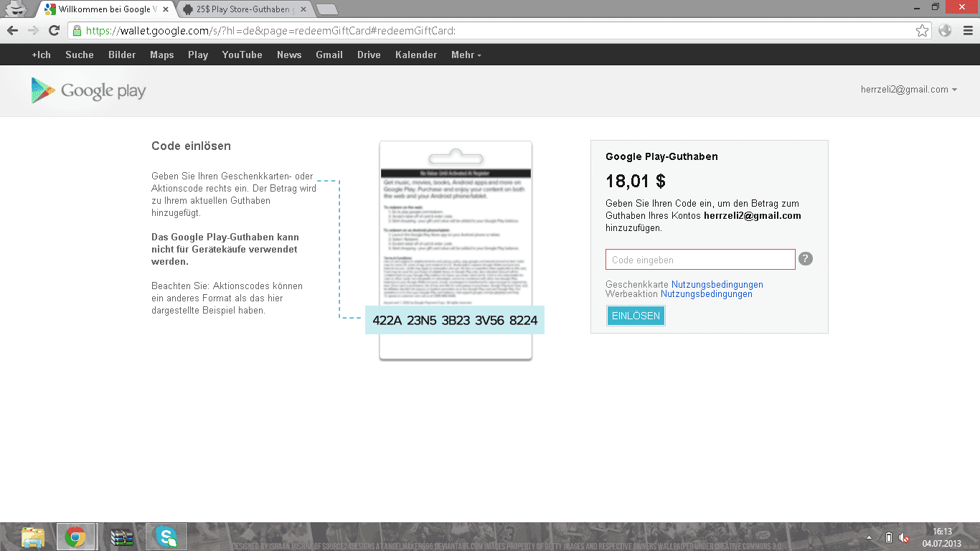
Task: Open Maps in the Google bar
Action: 162,55
